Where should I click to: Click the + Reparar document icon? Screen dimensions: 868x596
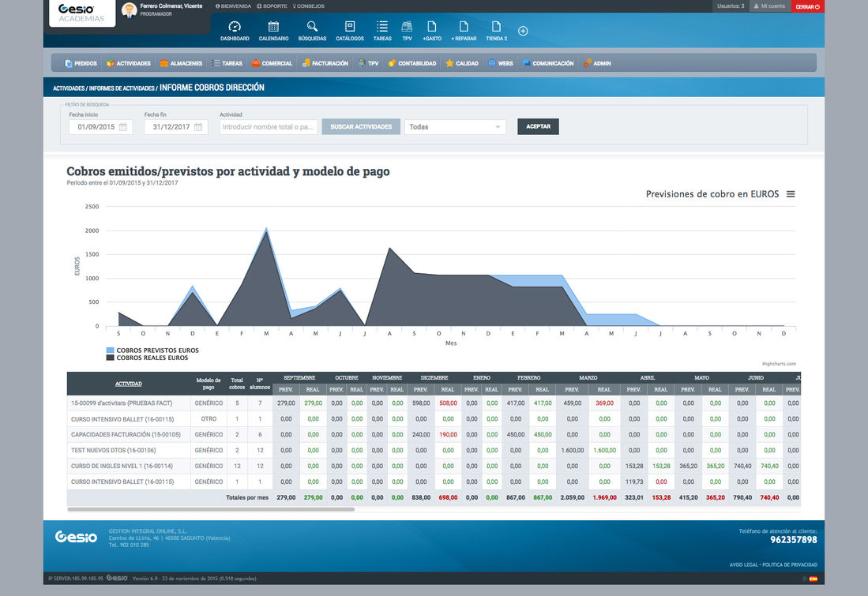coord(464,27)
